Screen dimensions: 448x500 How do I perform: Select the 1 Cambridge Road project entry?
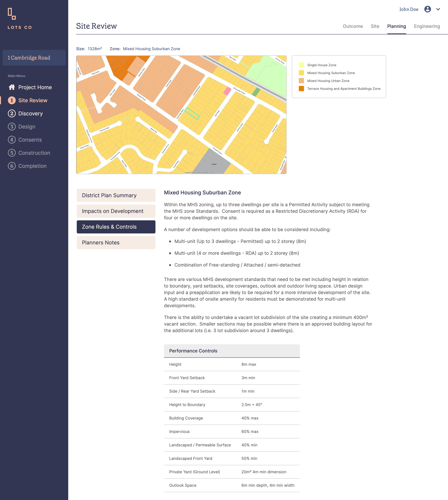(34, 58)
